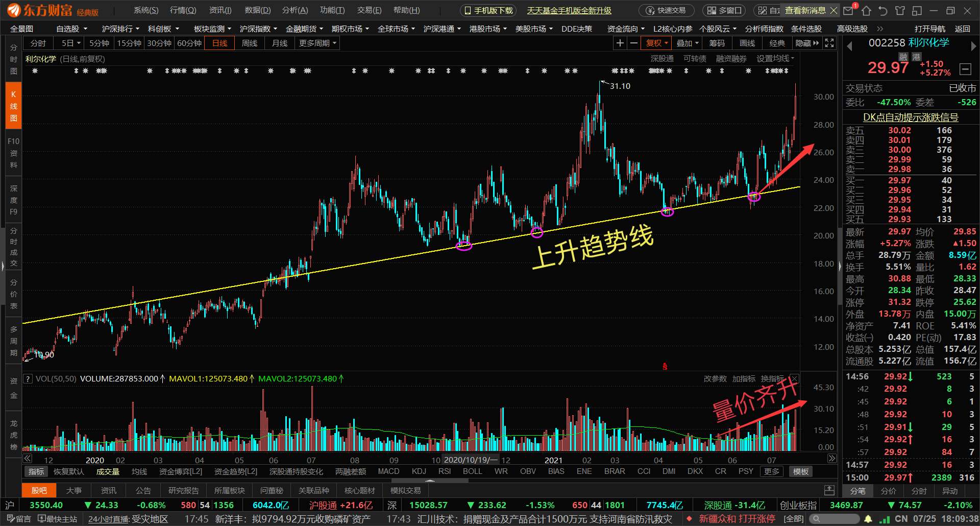The height and width of the screenshot is (526, 980).
Task: Switch to 研究报告 tab
Action: [x=183, y=490]
